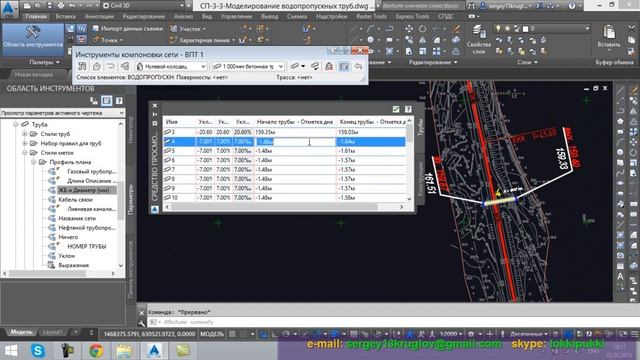640x360 pixels.
Task: Open the Нулевой колодец structure dropdown
Action: tap(171, 66)
